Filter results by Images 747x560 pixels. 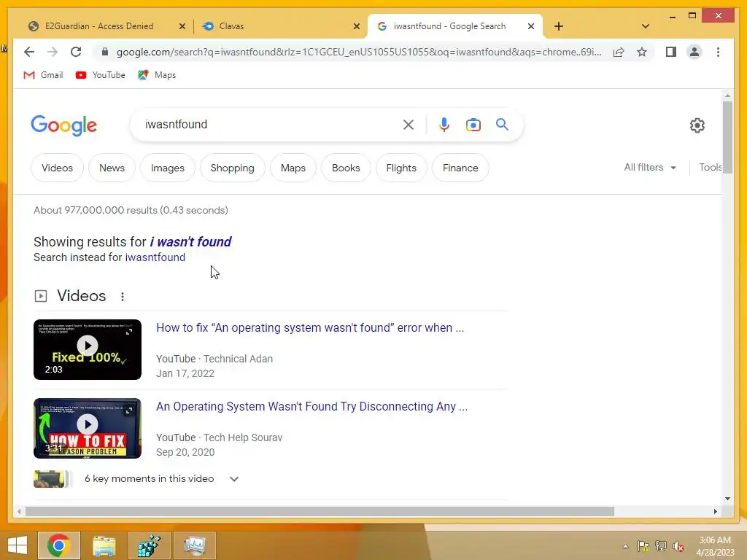[x=168, y=168]
